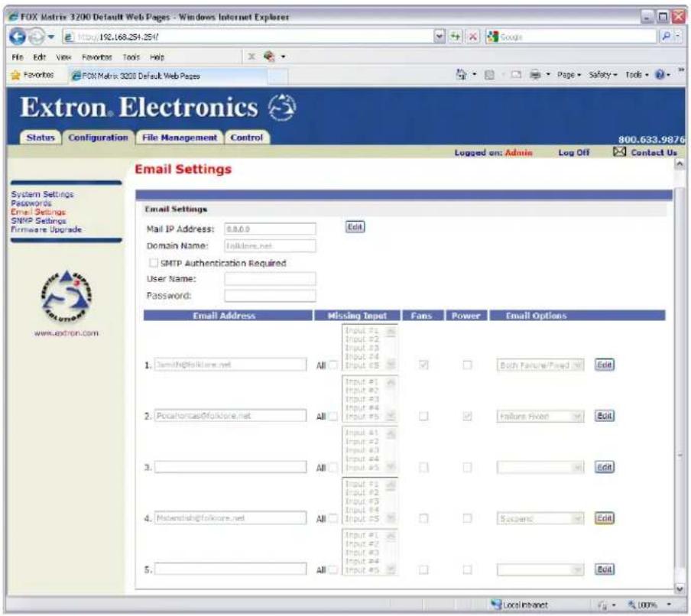
Task: Toggle Power checkbox for email row 1
Action: click(467, 365)
